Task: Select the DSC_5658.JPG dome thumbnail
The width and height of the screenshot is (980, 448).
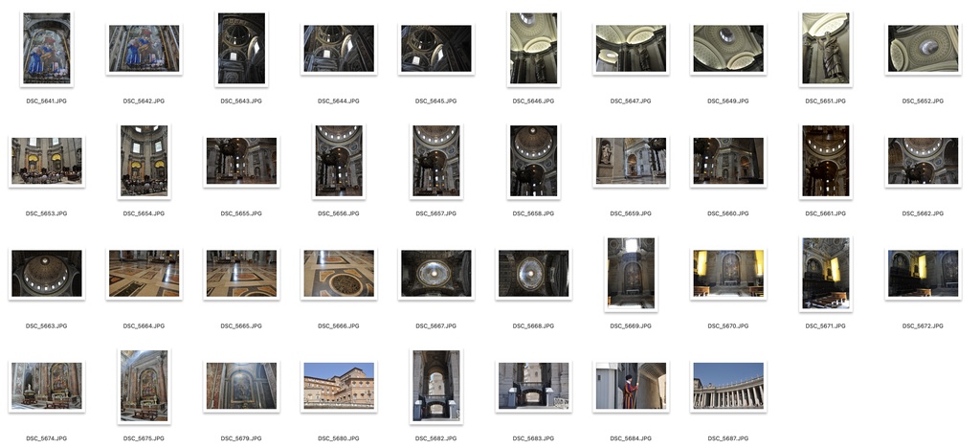Action: click(x=533, y=161)
